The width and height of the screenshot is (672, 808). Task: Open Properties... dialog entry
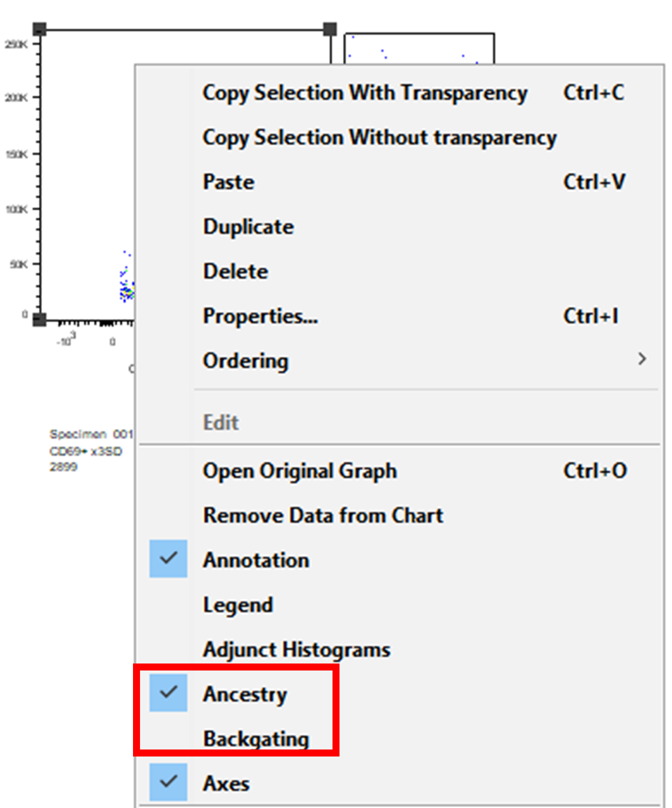tap(260, 316)
